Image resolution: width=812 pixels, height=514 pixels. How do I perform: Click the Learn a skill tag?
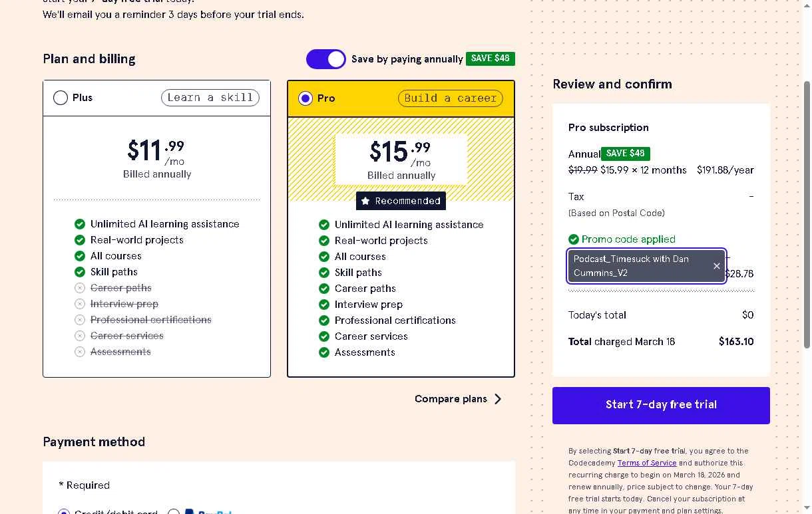tap(210, 98)
